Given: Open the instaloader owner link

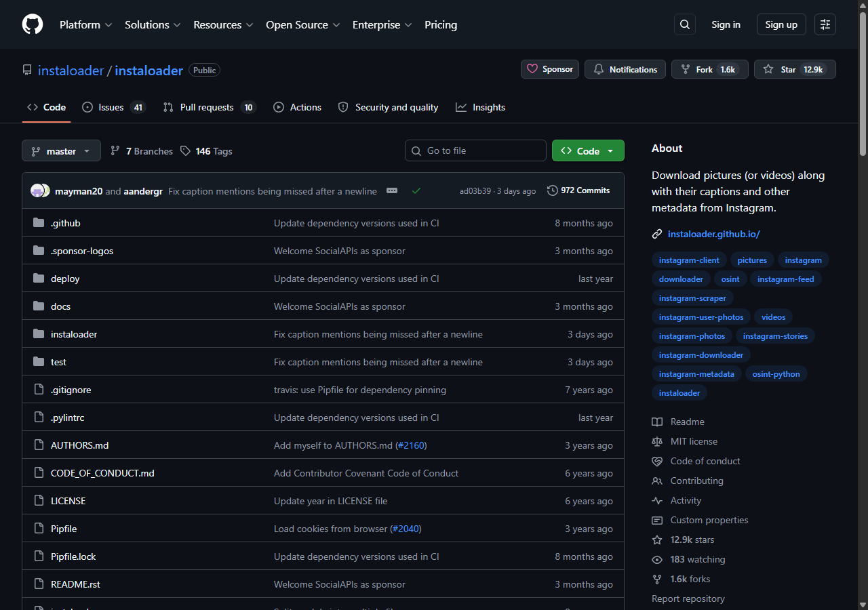Looking at the screenshot, I should click(x=71, y=70).
